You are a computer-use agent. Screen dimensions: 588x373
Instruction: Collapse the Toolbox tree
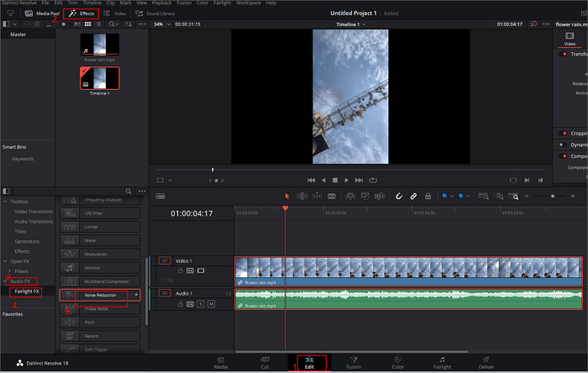[5, 202]
